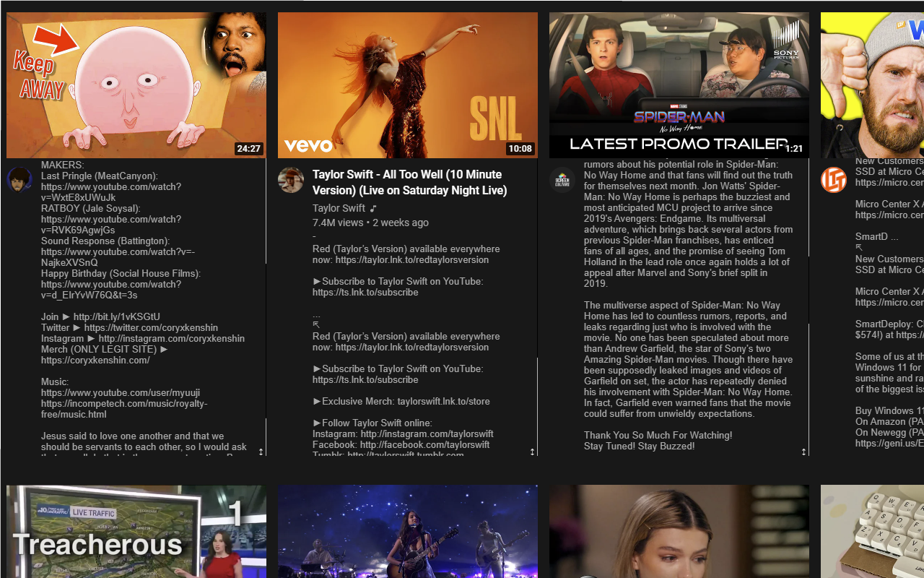Click the 'Buy Windows 11' text
This screenshot has width=924, height=578.
point(889,410)
